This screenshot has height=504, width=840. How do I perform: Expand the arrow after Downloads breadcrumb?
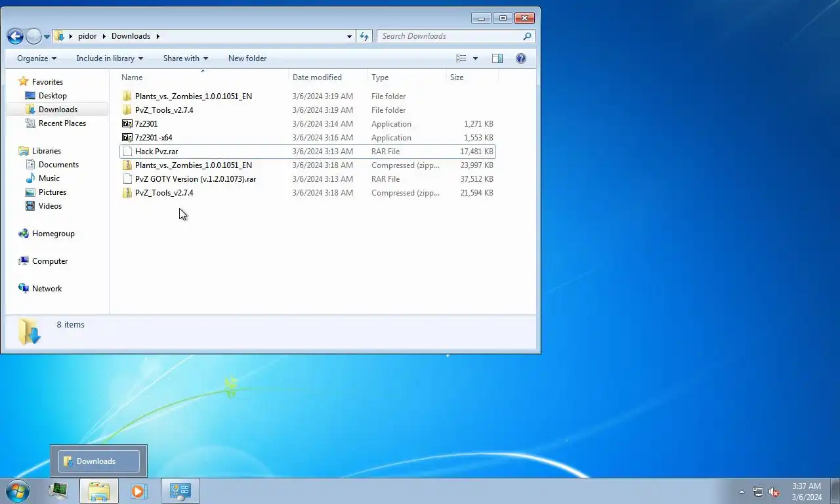tap(157, 36)
